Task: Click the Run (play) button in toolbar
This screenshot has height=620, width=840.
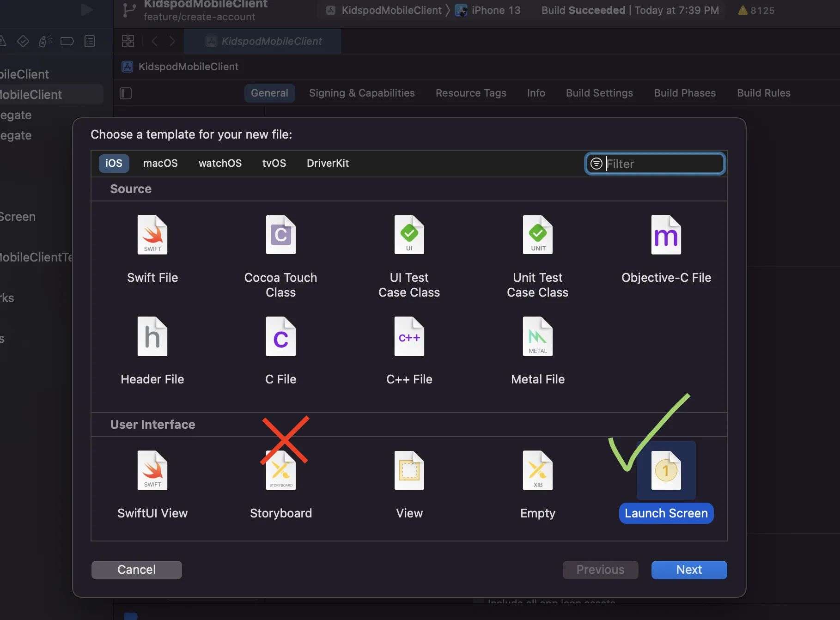Action: [87, 9]
